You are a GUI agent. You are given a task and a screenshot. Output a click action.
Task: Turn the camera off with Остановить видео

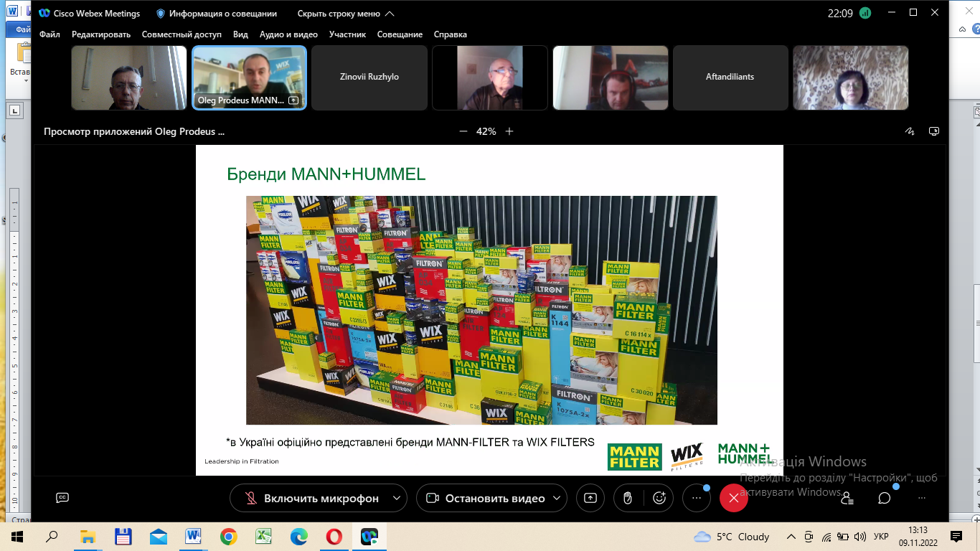[x=486, y=499]
